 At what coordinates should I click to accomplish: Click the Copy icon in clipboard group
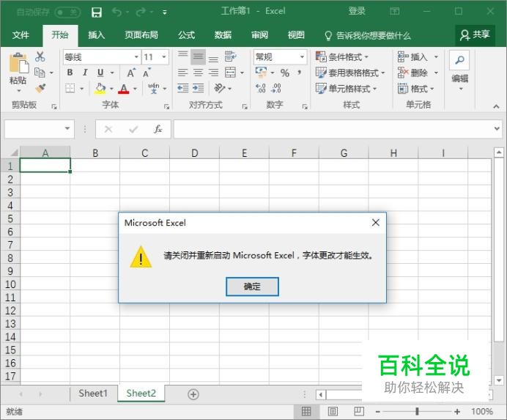point(40,73)
